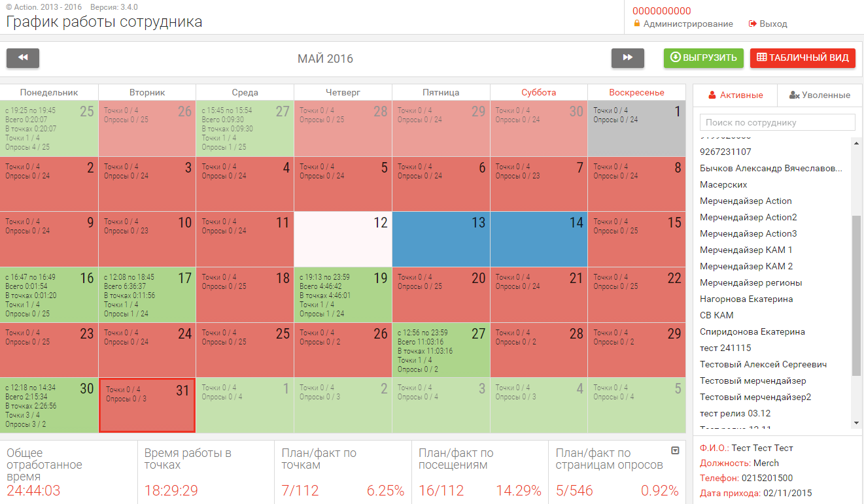Select employee Тестовый мерчендайзер2
Viewport: 864px width, 504px height.
[755, 397]
